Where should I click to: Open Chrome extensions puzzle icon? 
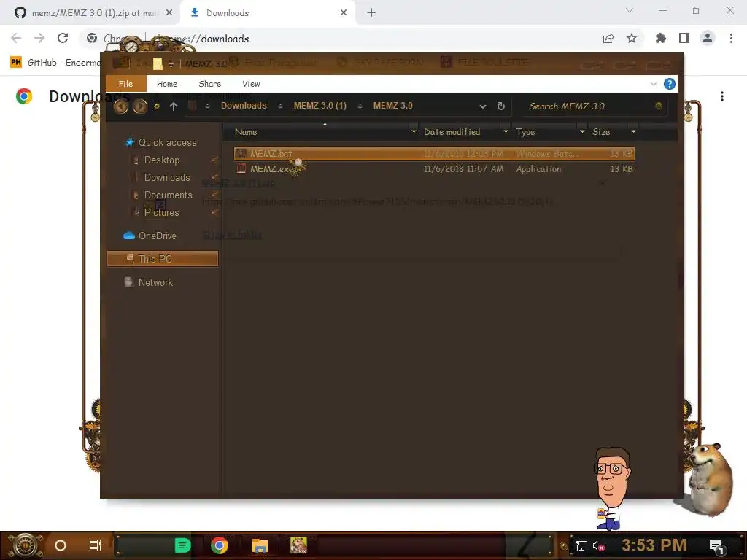click(x=661, y=39)
